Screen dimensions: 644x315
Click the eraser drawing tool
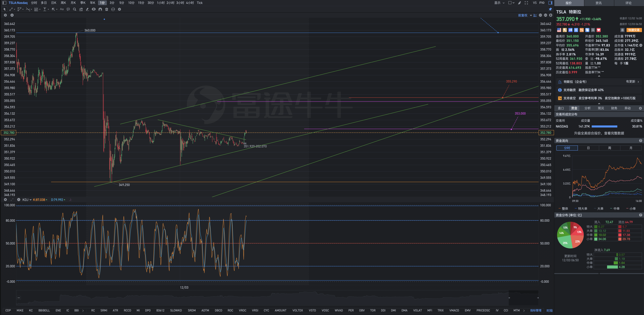tap(87, 9)
